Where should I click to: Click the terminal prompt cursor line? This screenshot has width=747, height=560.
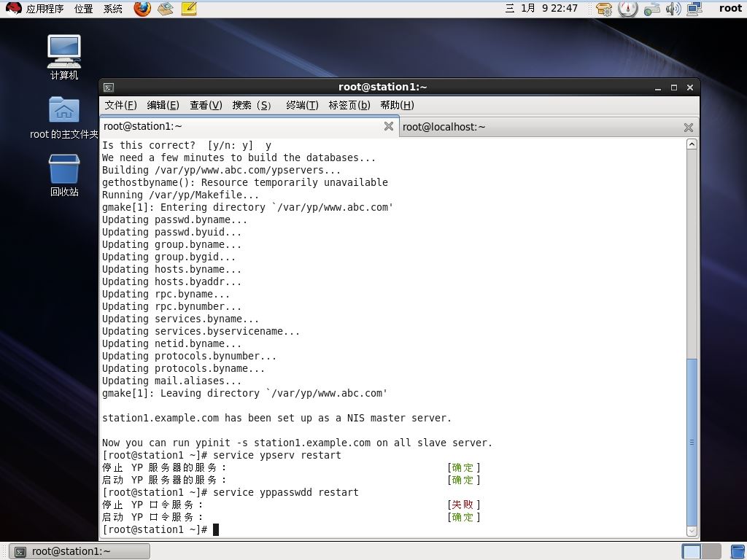pos(160,529)
